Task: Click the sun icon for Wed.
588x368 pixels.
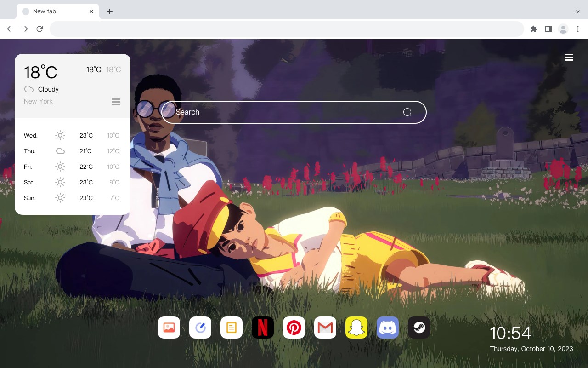Action: point(60,135)
